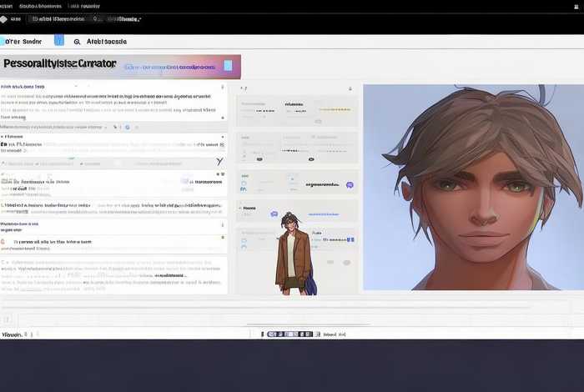The width and height of the screenshot is (584, 392).
Task: Click the blue Discord-style icon beside Home
Action: tap(274, 214)
